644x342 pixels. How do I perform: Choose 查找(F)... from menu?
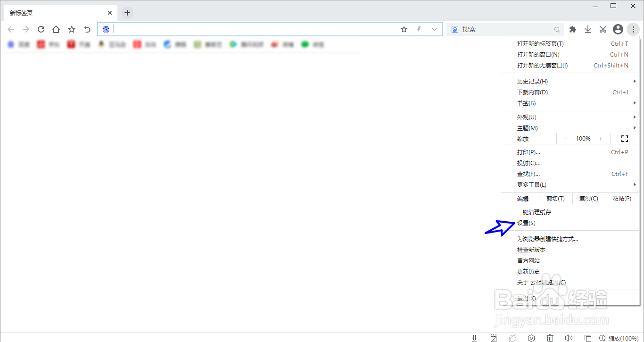[570, 174]
